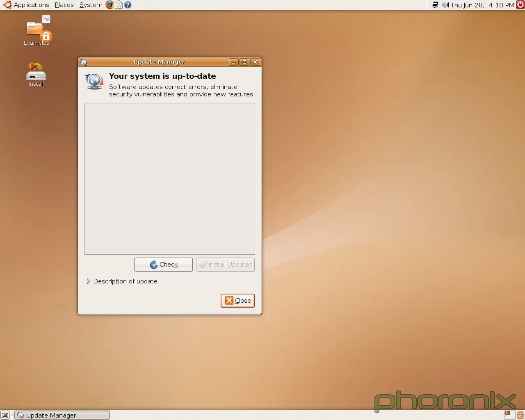Open the Examples folder on desktop
This screenshot has height=420, width=525.
coord(37,31)
